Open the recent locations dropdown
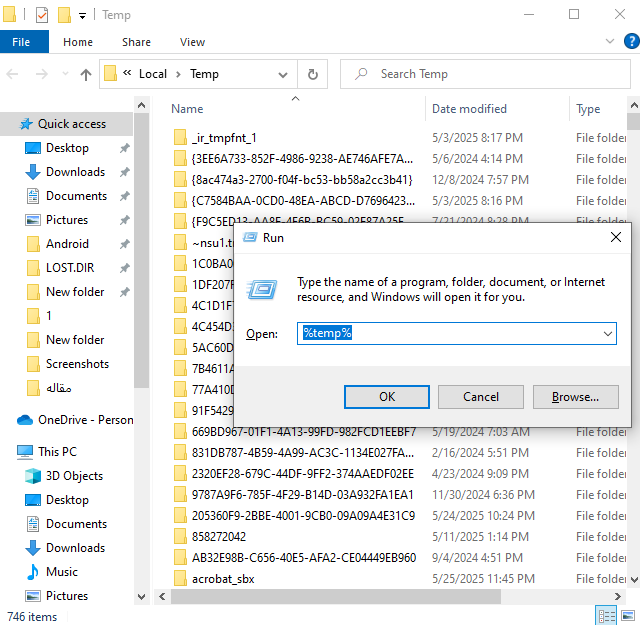This screenshot has width=640, height=625. (x=65, y=74)
